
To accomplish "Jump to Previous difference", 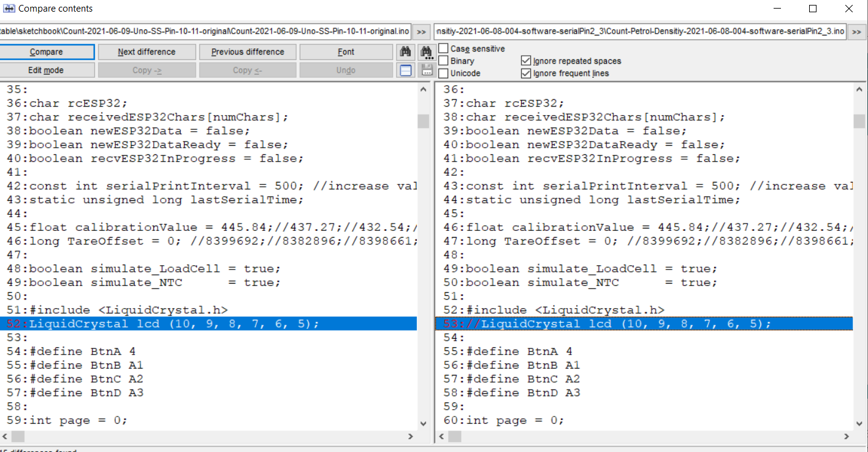I will pos(248,51).
